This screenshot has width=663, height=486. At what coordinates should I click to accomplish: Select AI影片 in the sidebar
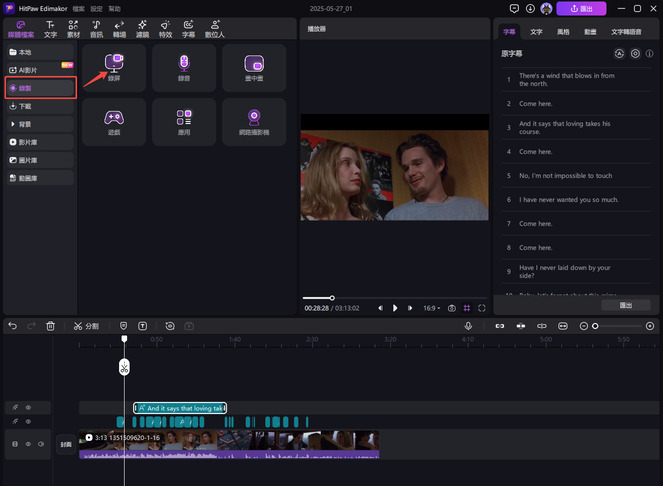(x=40, y=70)
